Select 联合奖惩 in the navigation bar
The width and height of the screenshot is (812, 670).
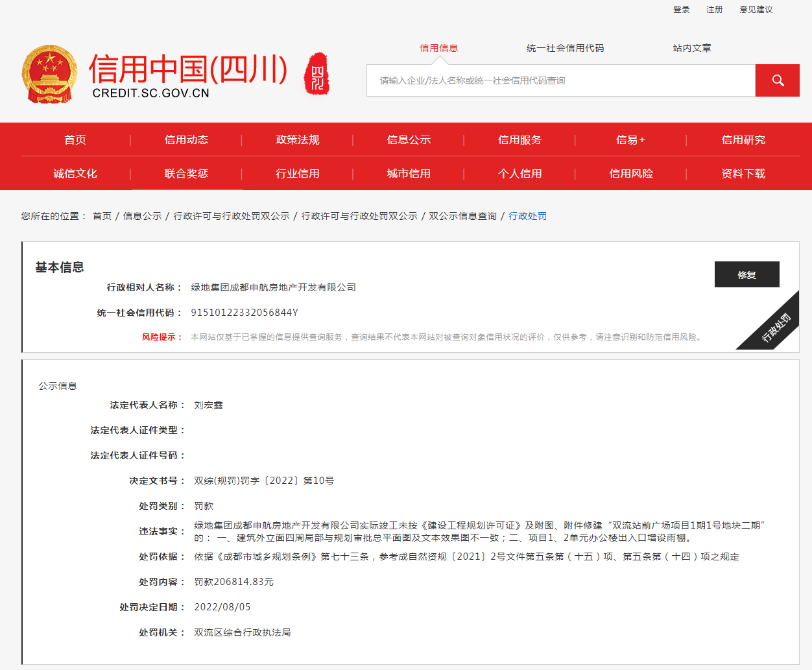[186, 173]
